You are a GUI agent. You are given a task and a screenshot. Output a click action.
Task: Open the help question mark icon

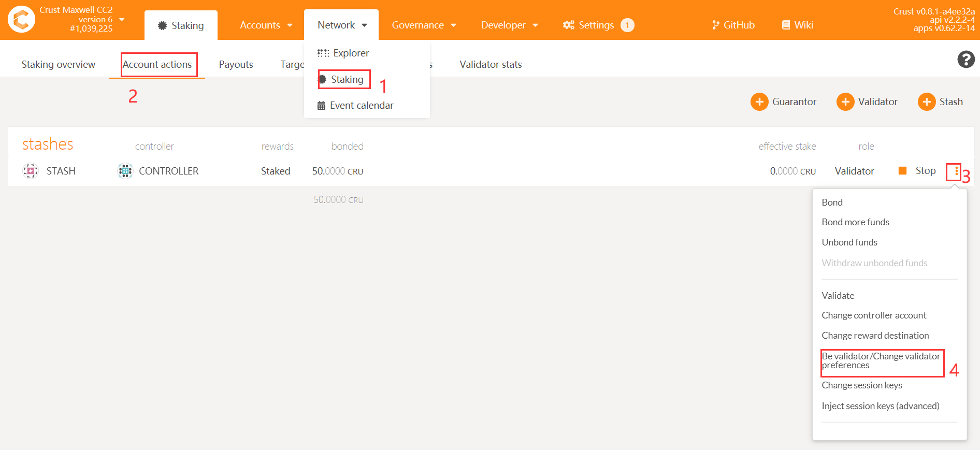(965, 60)
